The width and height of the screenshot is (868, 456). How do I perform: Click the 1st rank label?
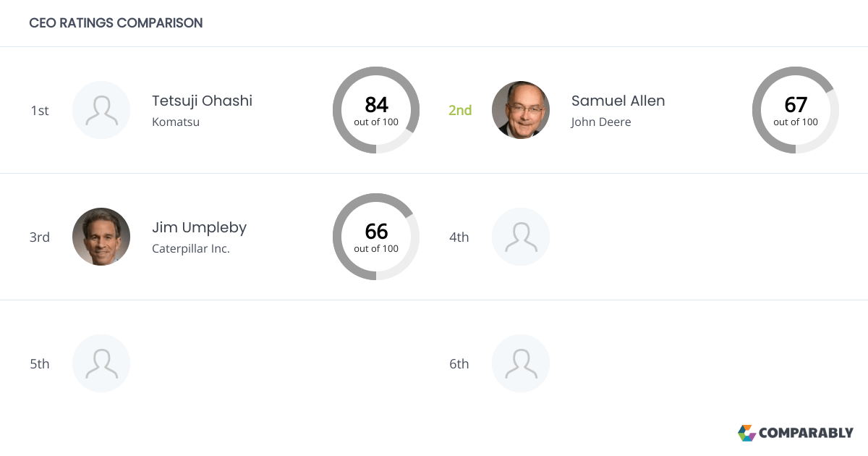point(40,110)
